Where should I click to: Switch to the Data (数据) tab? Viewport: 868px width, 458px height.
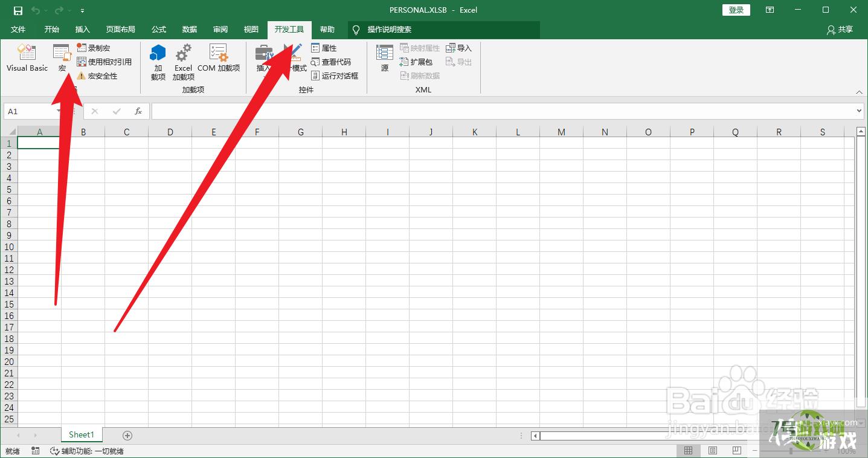coord(190,29)
